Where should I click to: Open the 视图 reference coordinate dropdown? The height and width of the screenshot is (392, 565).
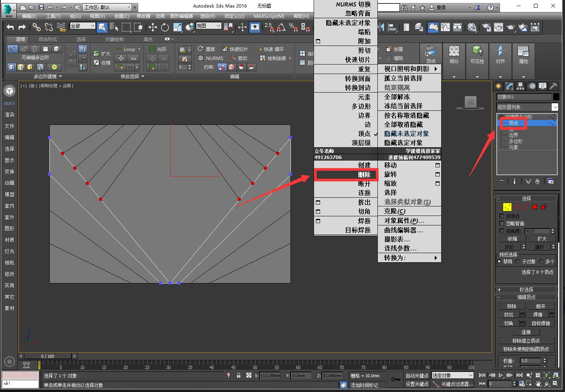pyautogui.click(x=208, y=26)
